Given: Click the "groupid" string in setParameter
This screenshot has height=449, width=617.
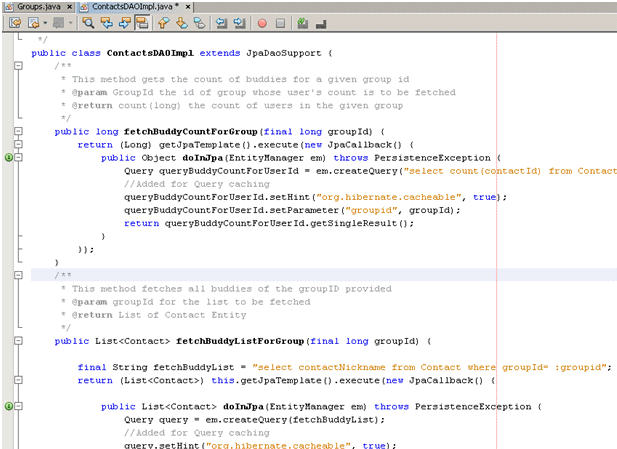Looking at the screenshot, I should (x=371, y=210).
